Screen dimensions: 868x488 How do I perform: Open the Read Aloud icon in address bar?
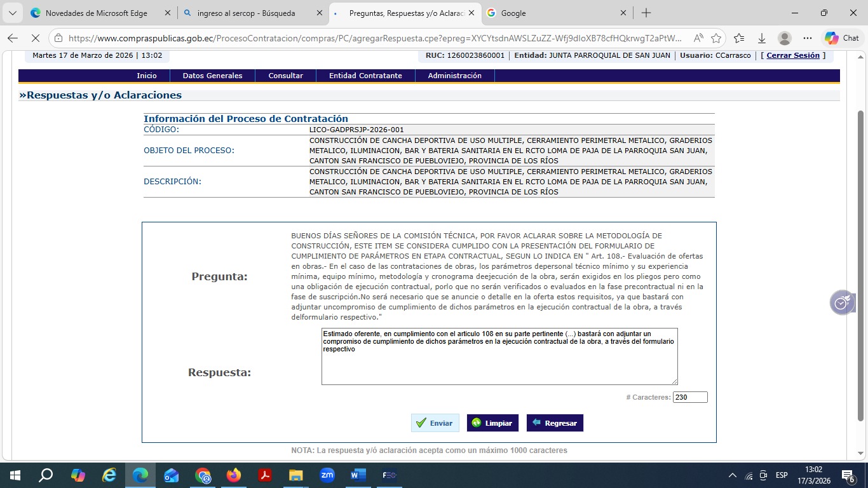[698, 38]
